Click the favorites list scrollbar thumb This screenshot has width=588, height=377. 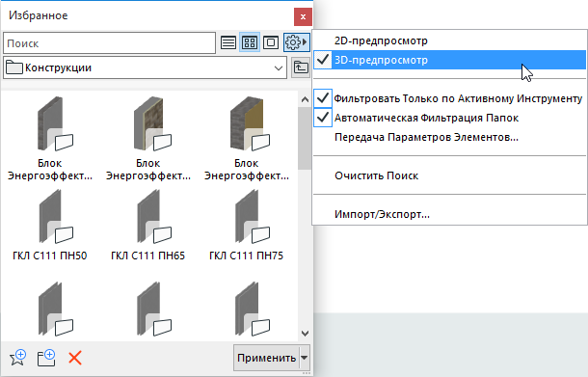click(305, 138)
